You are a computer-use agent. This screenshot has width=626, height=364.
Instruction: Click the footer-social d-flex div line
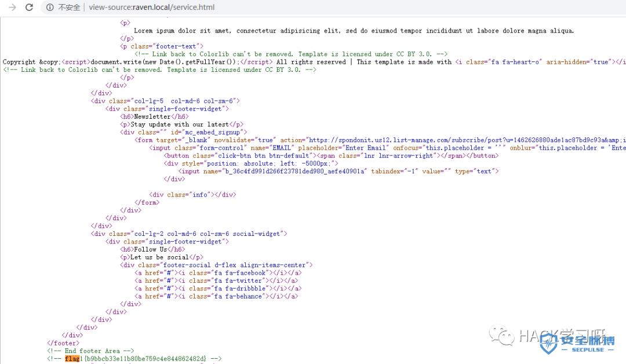pyautogui.click(x=216, y=265)
